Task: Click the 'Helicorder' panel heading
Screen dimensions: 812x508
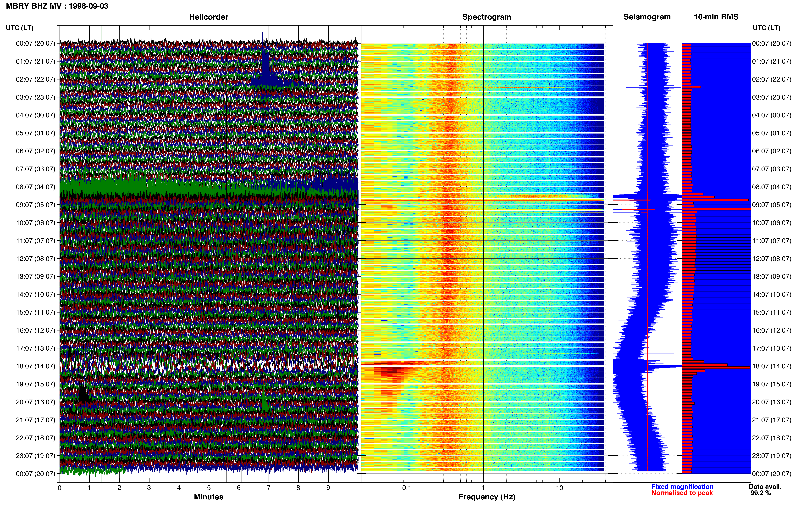Action: point(209,17)
